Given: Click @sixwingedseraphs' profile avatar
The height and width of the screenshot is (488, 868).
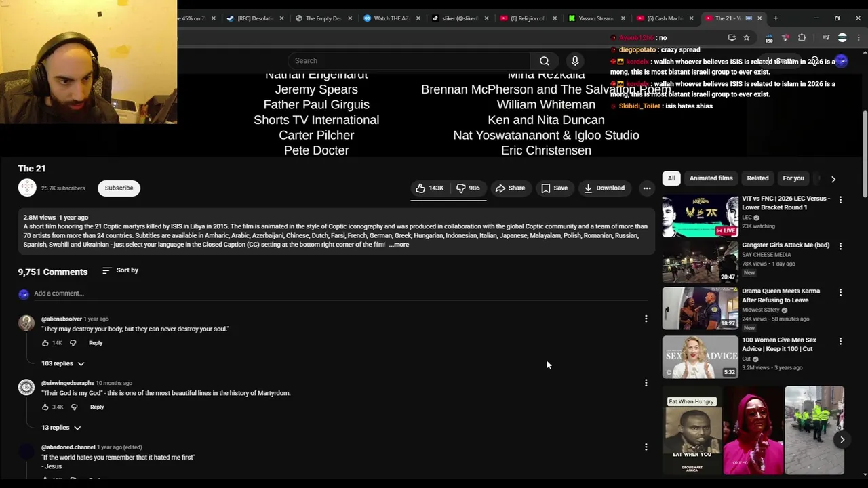Looking at the screenshot, I should point(26,388).
